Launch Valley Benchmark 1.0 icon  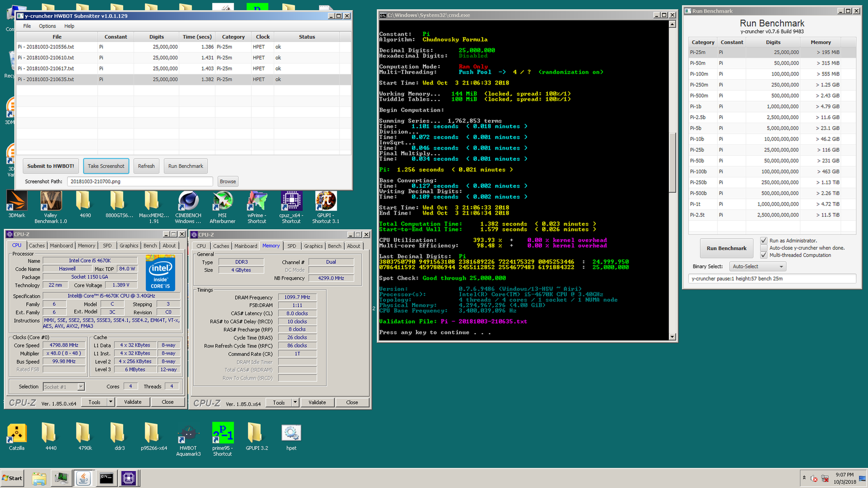[x=51, y=207]
